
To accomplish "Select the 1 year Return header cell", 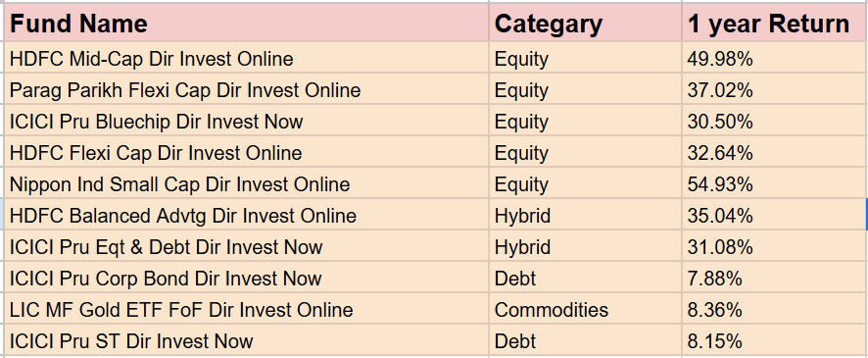I will click(x=775, y=24).
